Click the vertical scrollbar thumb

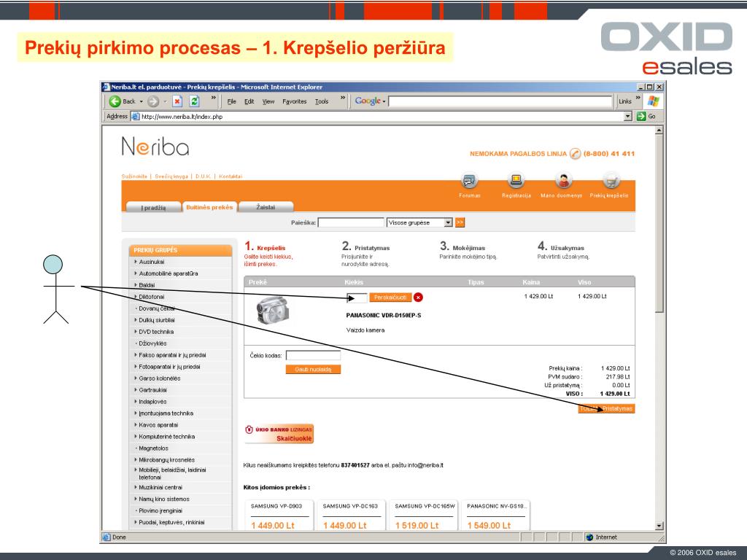(659, 224)
